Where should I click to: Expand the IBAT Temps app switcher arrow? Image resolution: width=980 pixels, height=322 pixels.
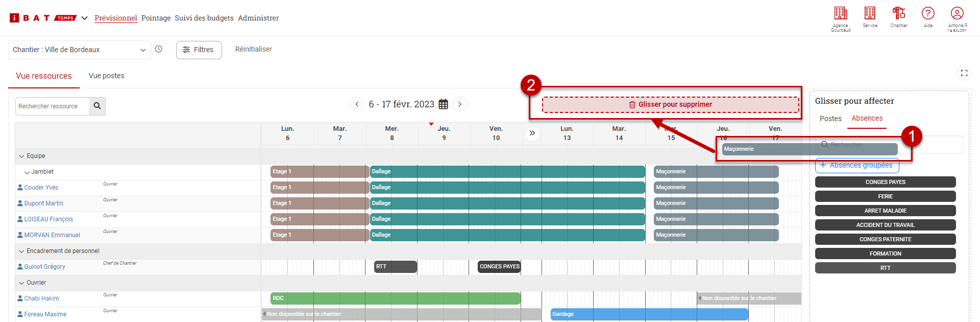pyautogui.click(x=85, y=18)
